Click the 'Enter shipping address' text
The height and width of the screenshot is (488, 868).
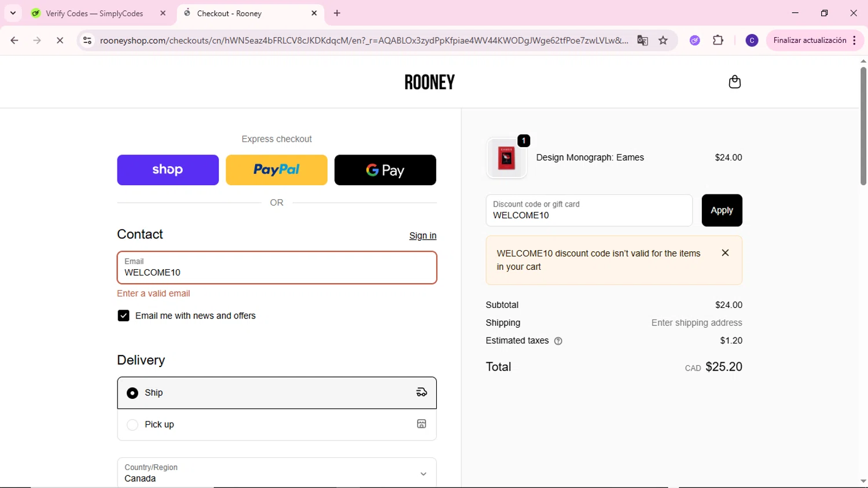[697, 323]
